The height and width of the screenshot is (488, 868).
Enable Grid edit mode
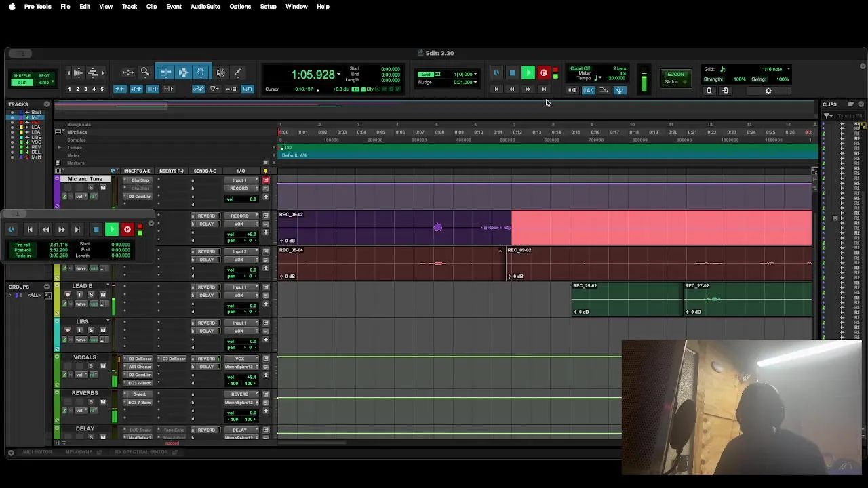pyautogui.click(x=44, y=83)
